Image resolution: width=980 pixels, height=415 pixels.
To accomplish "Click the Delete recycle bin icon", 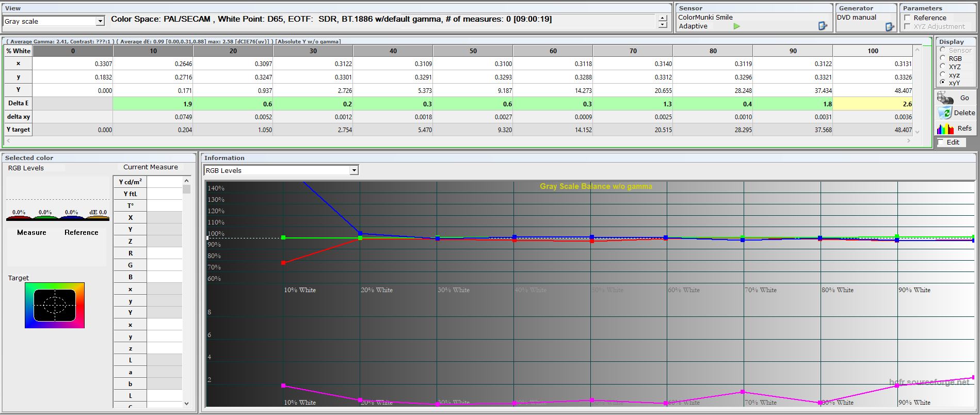I will click(x=945, y=113).
